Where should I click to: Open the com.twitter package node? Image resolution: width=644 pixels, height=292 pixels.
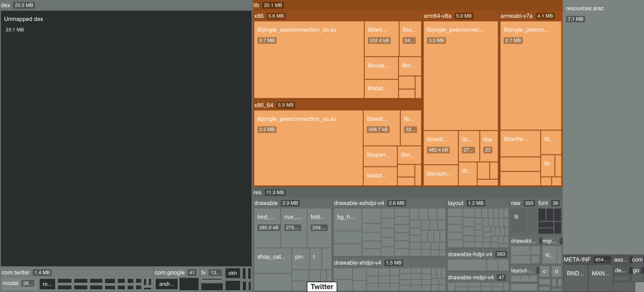16,272
